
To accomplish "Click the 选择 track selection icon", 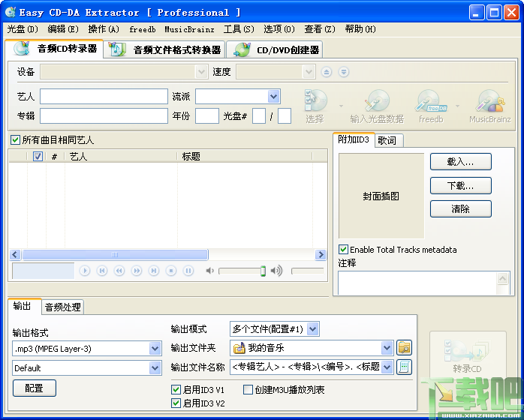I will (x=315, y=106).
